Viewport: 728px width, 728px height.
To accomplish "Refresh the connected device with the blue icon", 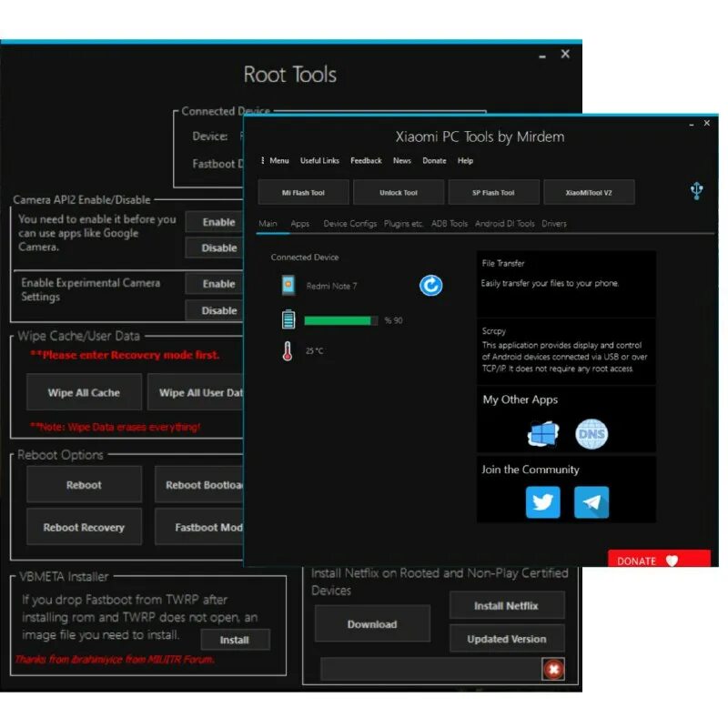I will click(430, 285).
